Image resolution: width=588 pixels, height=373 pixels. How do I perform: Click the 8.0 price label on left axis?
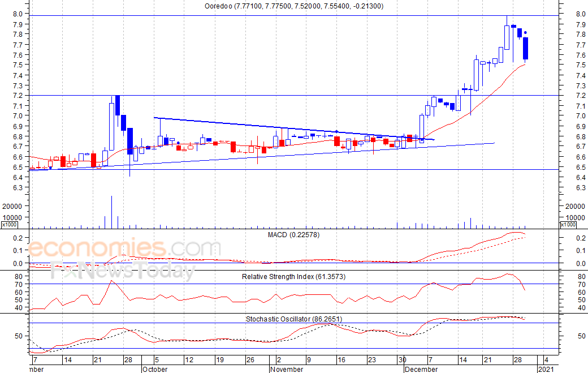pos(18,14)
